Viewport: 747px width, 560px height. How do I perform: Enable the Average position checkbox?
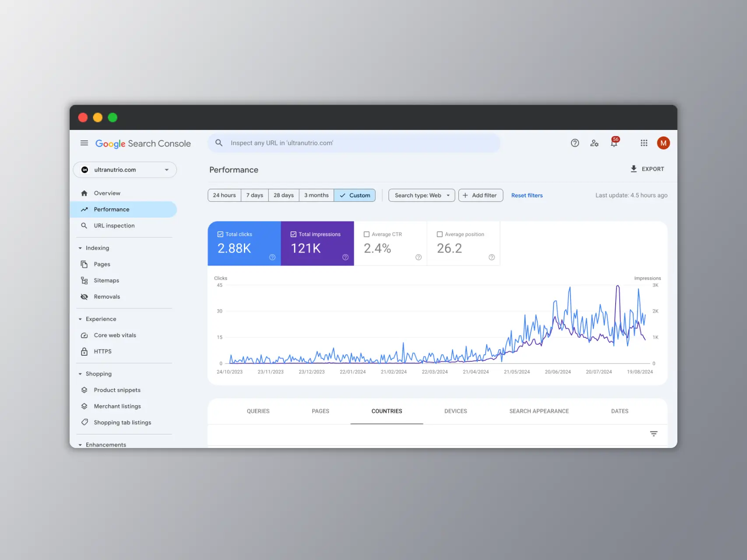click(440, 234)
